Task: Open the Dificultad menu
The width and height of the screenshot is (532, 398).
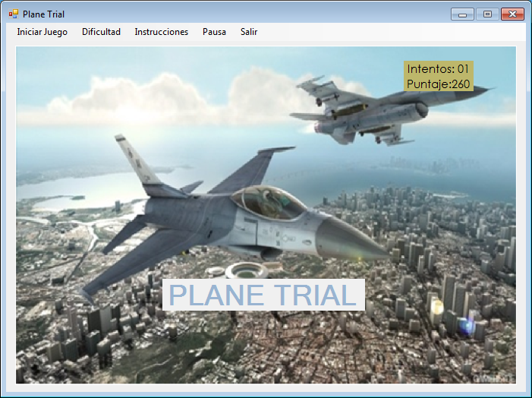Action: point(101,32)
